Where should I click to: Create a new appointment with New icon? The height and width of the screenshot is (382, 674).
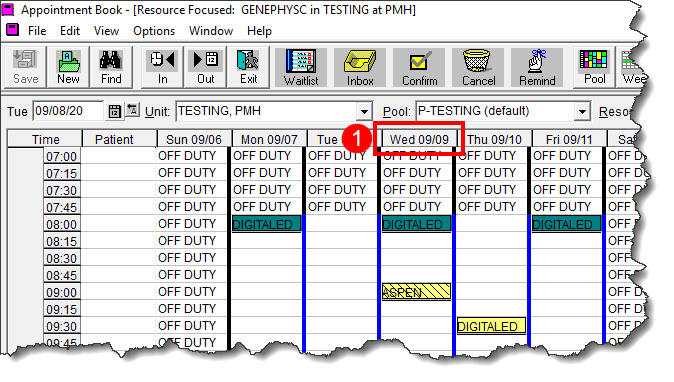[68, 67]
